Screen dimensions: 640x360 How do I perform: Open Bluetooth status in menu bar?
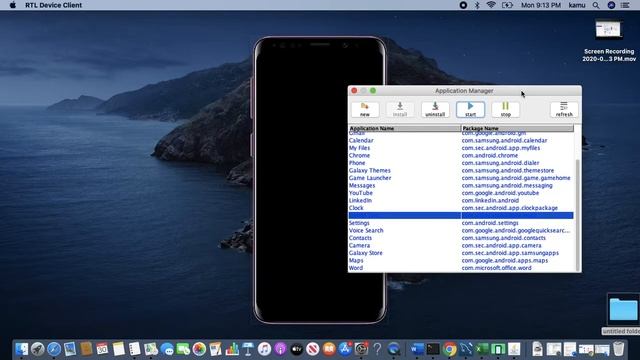477,5
